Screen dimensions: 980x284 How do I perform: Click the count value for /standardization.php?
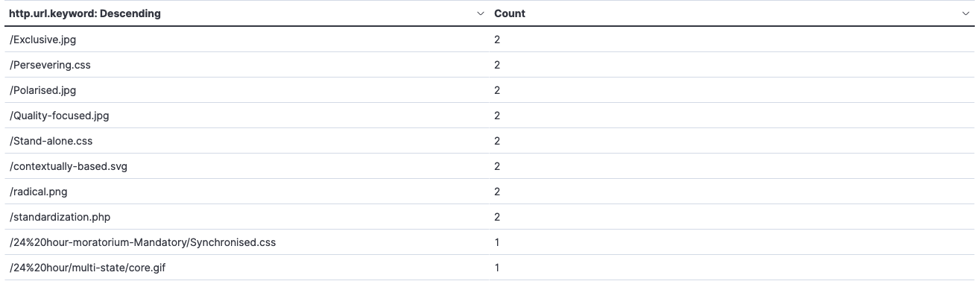tap(497, 217)
